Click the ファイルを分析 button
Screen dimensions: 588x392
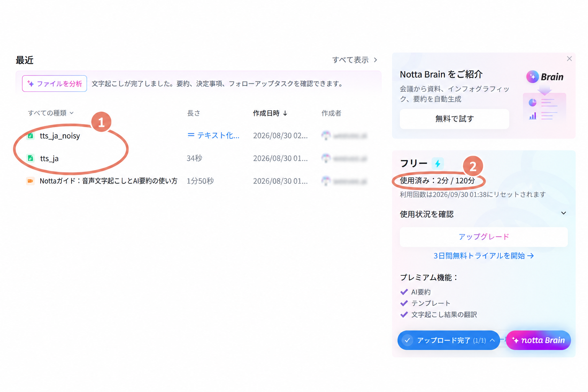(x=54, y=83)
